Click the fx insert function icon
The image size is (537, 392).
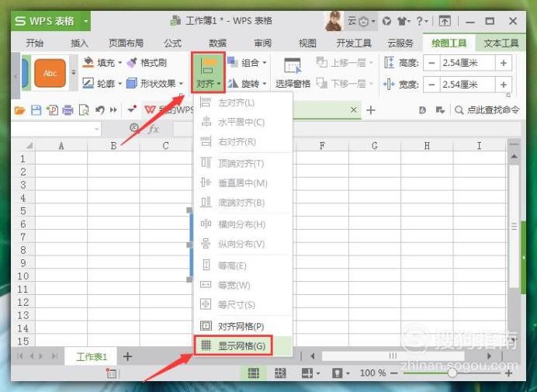154,129
